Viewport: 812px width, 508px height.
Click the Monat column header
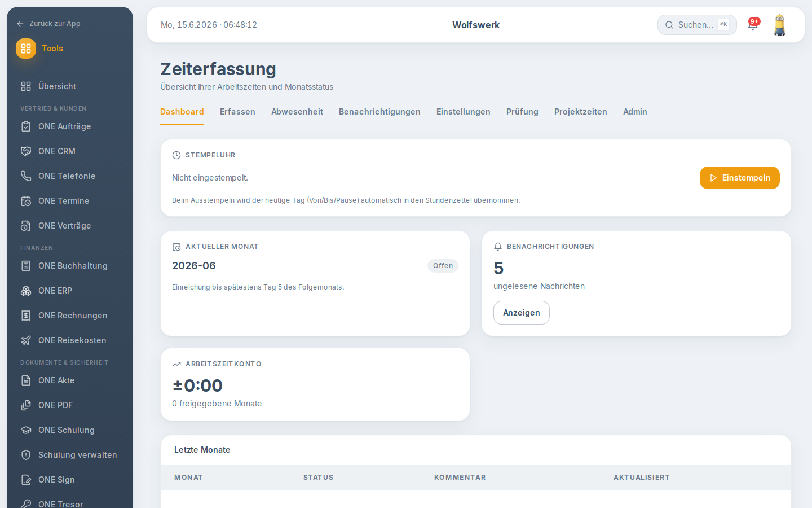click(188, 478)
